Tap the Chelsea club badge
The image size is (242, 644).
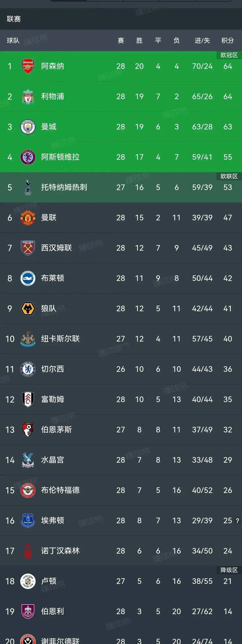28,369
